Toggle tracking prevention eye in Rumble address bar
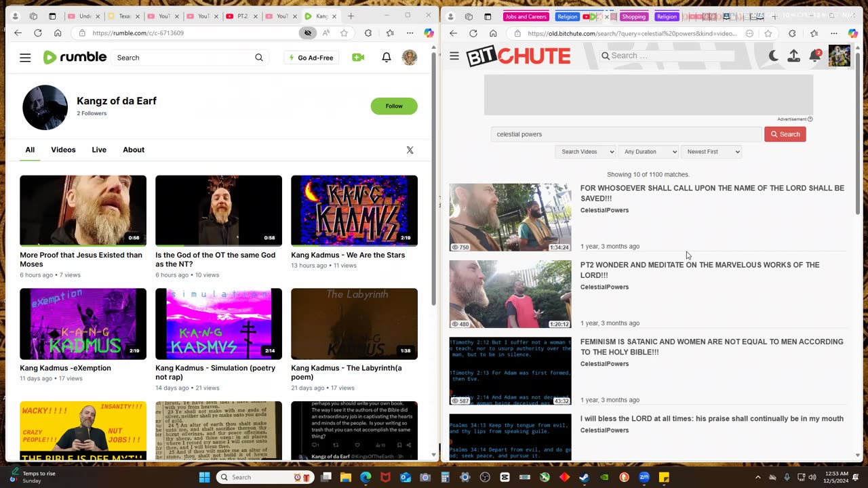Viewport: 868px width, 488px height. [x=307, y=33]
